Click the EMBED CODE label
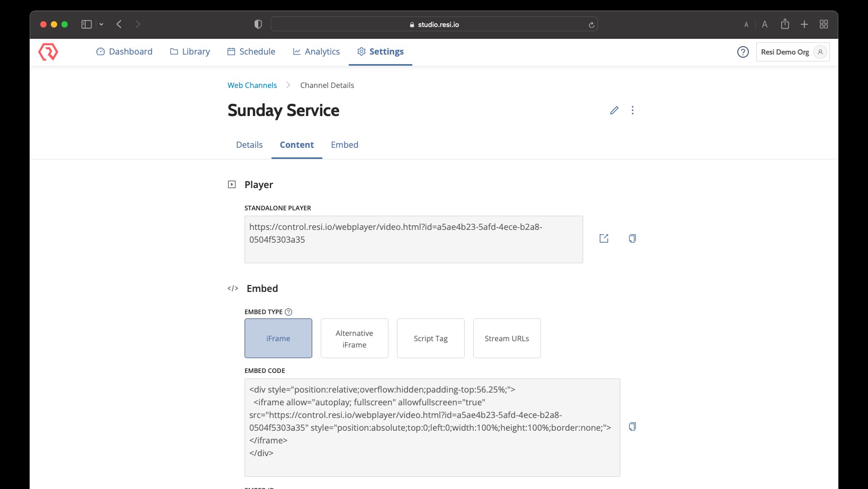Image resolution: width=868 pixels, height=489 pixels. [x=265, y=371]
